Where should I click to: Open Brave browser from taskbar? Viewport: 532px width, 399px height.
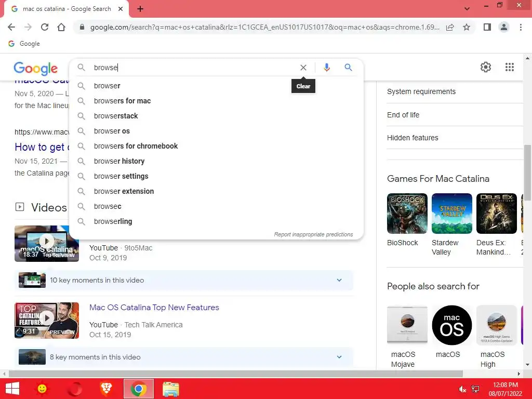tap(106, 389)
